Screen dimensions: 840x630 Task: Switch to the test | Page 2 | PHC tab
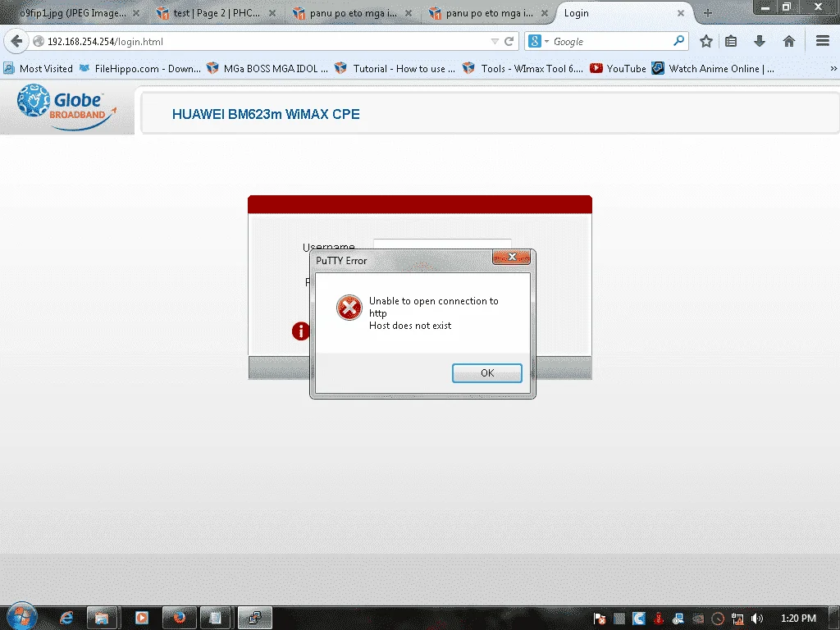click(217, 13)
